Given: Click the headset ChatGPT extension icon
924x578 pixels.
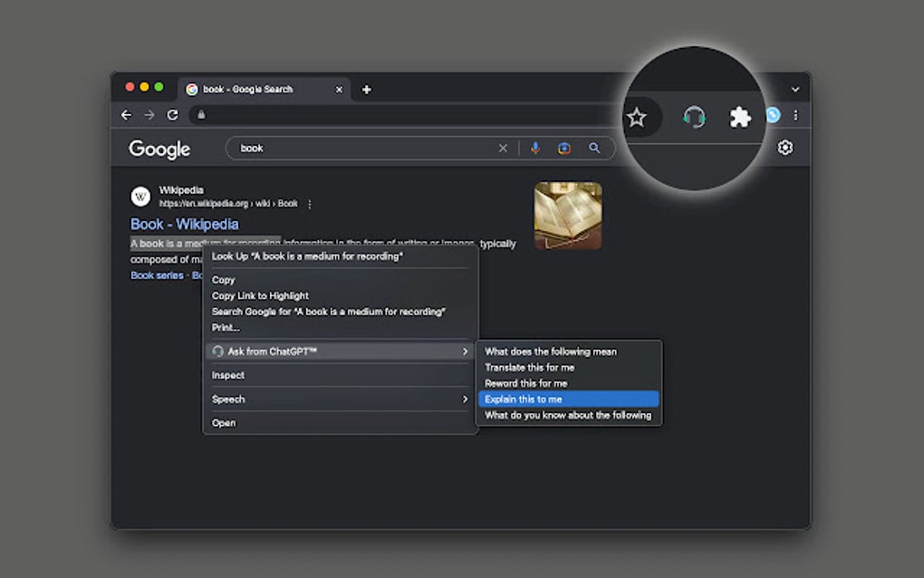Looking at the screenshot, I should [694, 117].
